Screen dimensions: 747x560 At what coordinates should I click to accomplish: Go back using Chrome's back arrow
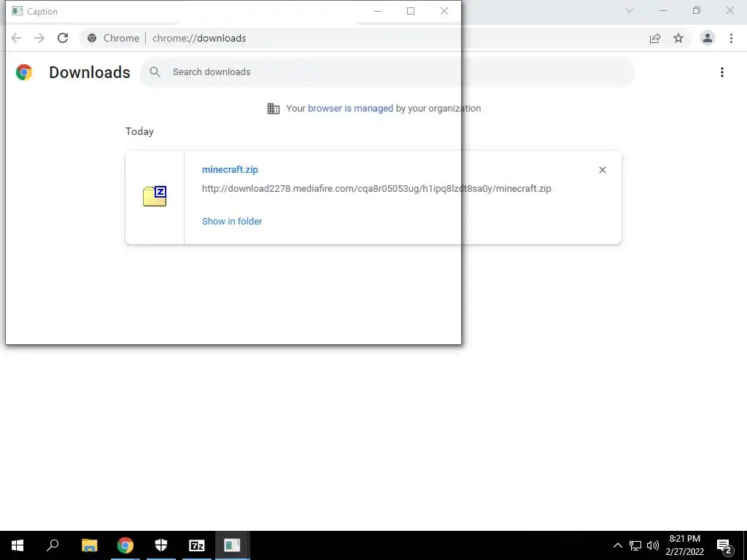coord(16,38)
